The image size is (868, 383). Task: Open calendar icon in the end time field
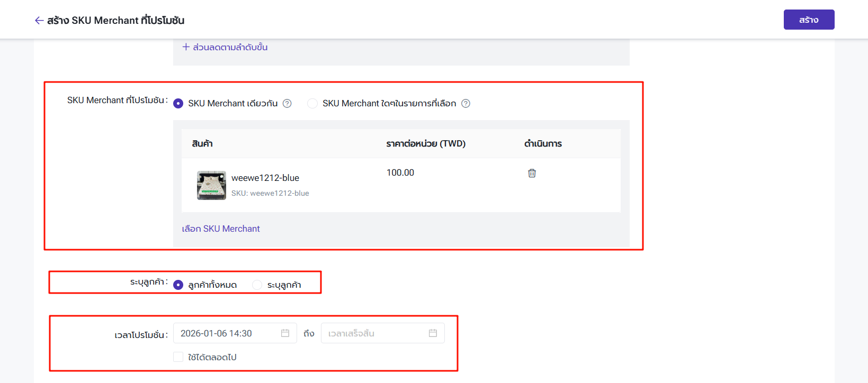433,333
